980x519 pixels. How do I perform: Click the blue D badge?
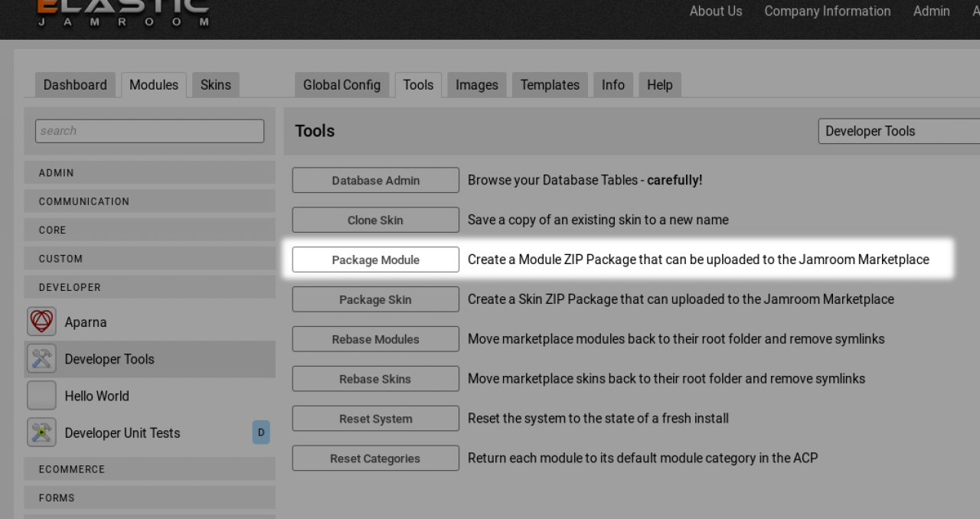(260, 432)
